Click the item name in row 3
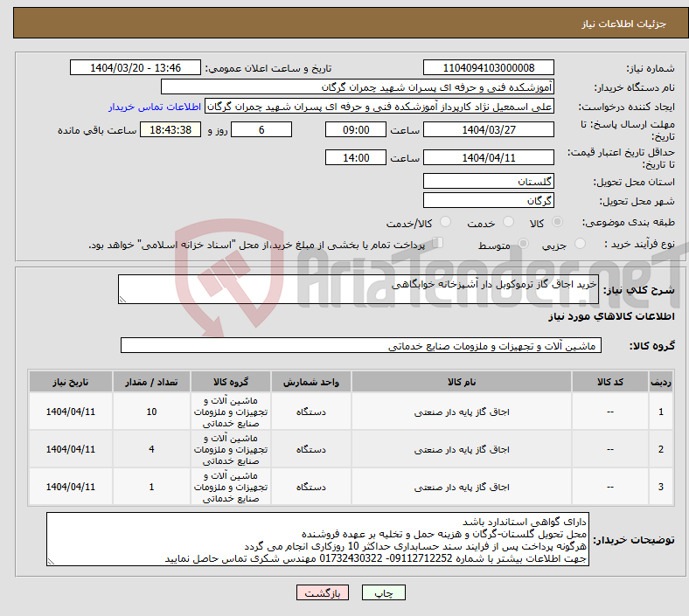The height and width of the screenshot is (616, 689). pos(462,487)
